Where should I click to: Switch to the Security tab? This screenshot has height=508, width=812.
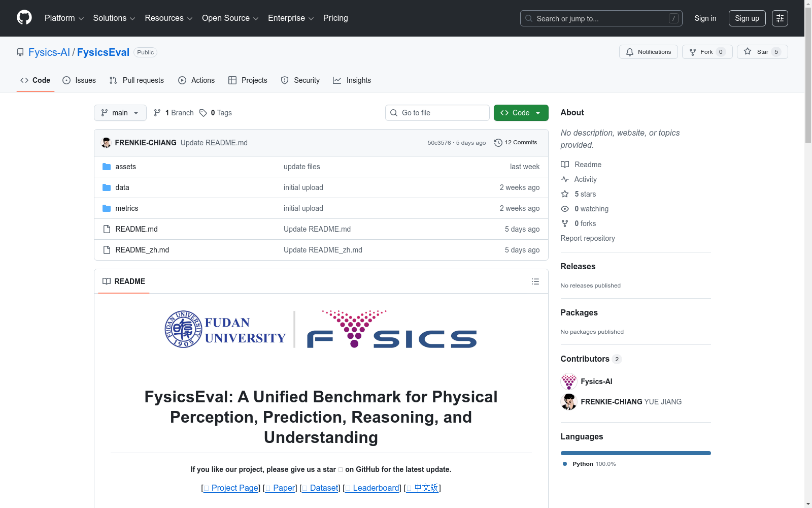tap(300, 80)
